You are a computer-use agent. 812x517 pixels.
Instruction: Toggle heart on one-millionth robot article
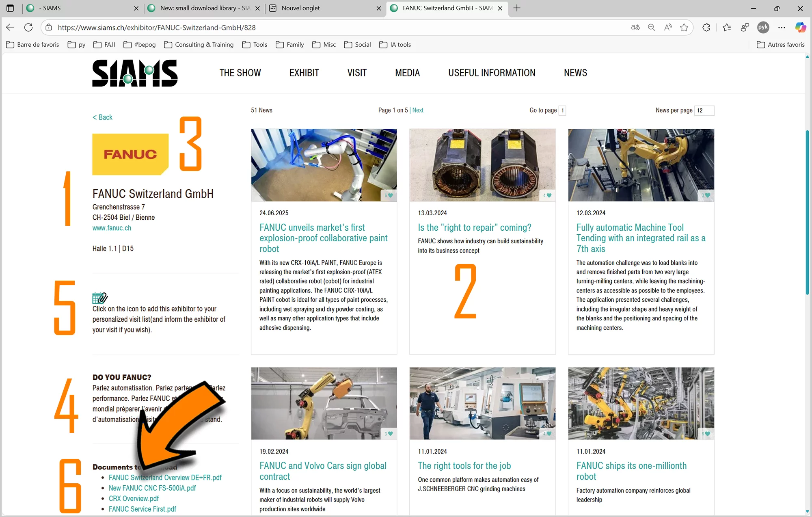click(708, 434)
